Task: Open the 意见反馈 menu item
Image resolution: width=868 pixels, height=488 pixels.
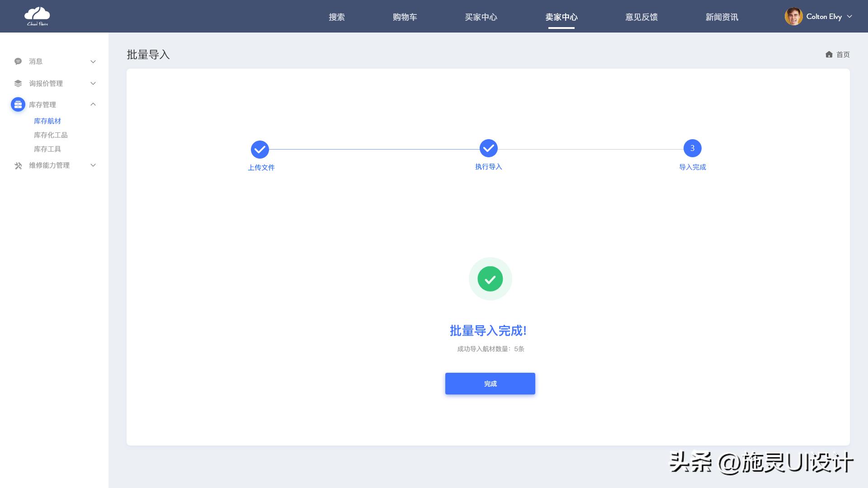Action: tap(641, 17)
